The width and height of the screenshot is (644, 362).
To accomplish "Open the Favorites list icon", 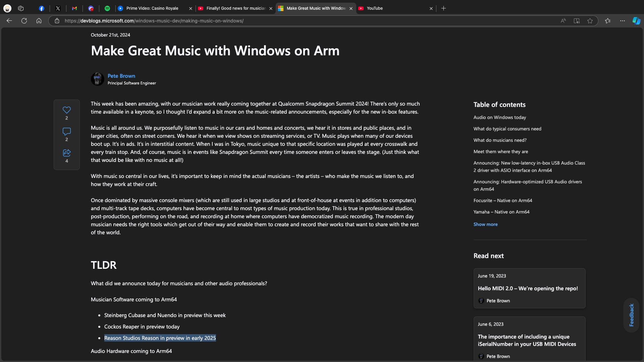I will (x=608, y=21).
